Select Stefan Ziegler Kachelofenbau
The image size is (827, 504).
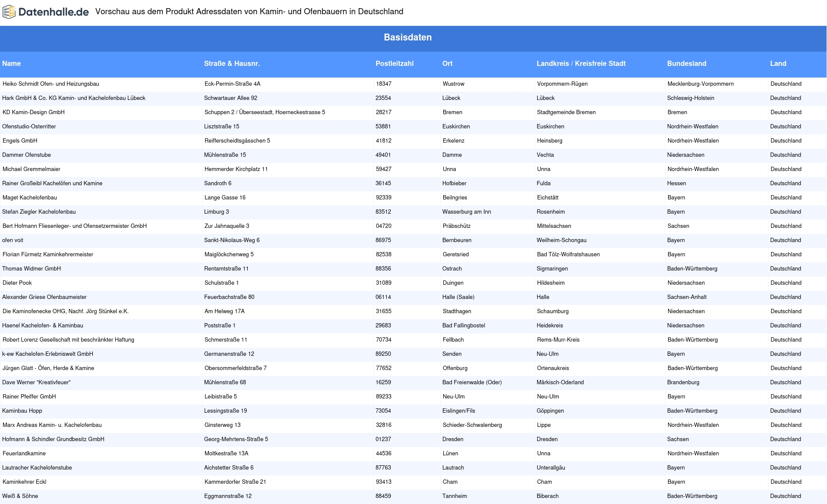click(x=39, y=212)
